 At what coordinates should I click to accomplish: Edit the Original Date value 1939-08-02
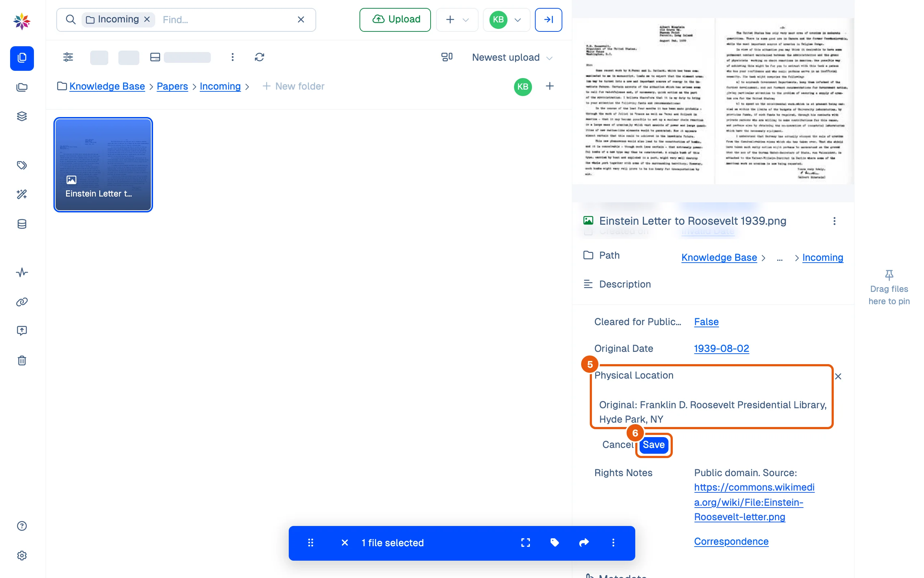coord(721,348)
